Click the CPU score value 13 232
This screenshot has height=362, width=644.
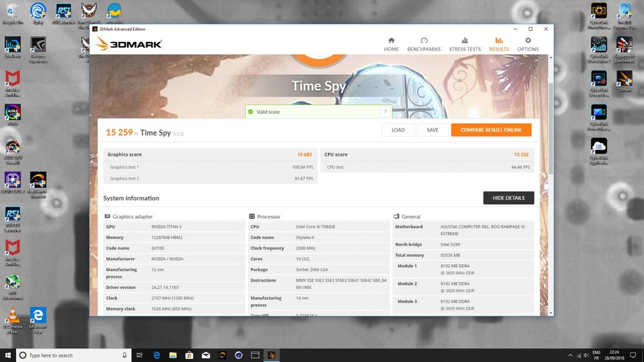click(522, 155)
